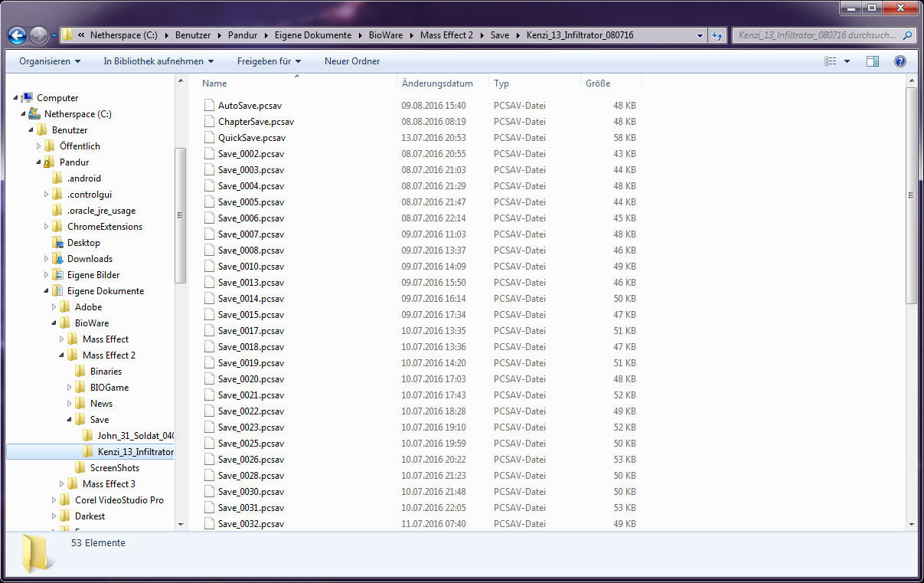Click the change view icon in toolbar
Screen dimensions: 924x583
click(831, 61)
